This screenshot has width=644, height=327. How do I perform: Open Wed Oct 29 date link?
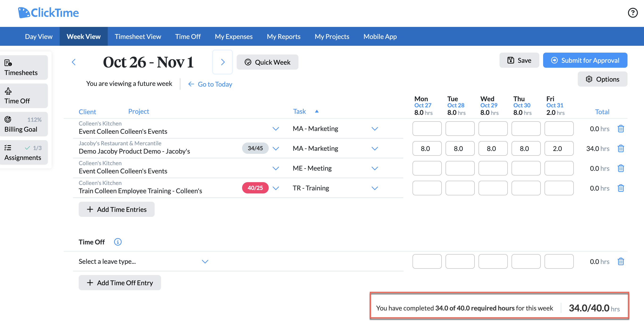coord(488,105)
